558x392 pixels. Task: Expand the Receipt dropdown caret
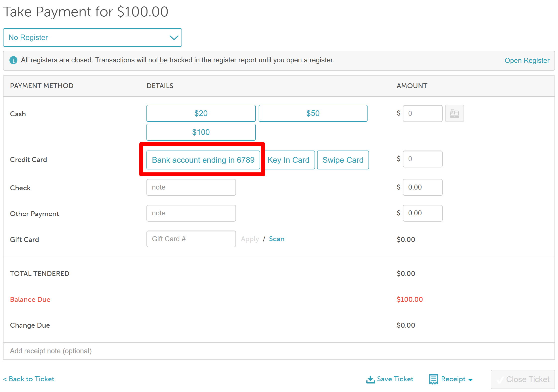click(x=470, y=380)
